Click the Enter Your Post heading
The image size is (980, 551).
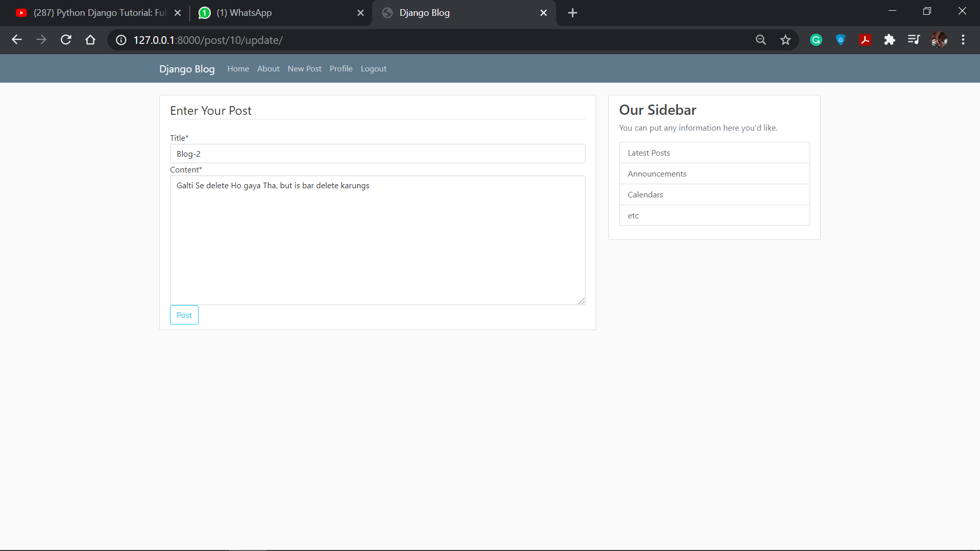pos(211,111)
